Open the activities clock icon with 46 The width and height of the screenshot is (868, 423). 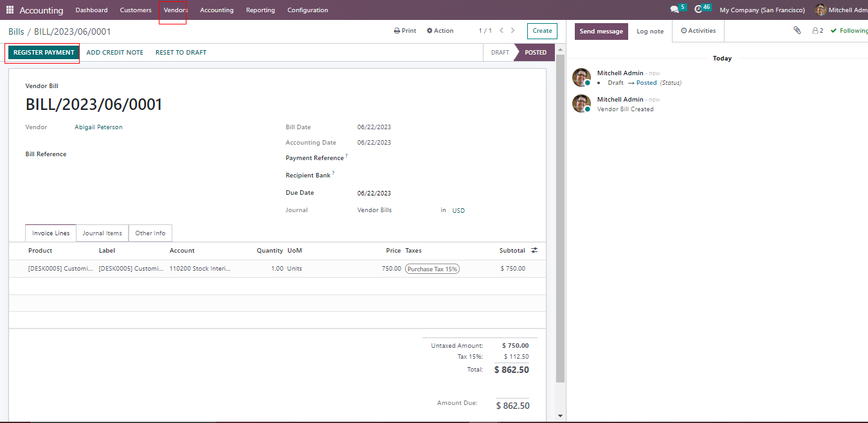point(699,10)
